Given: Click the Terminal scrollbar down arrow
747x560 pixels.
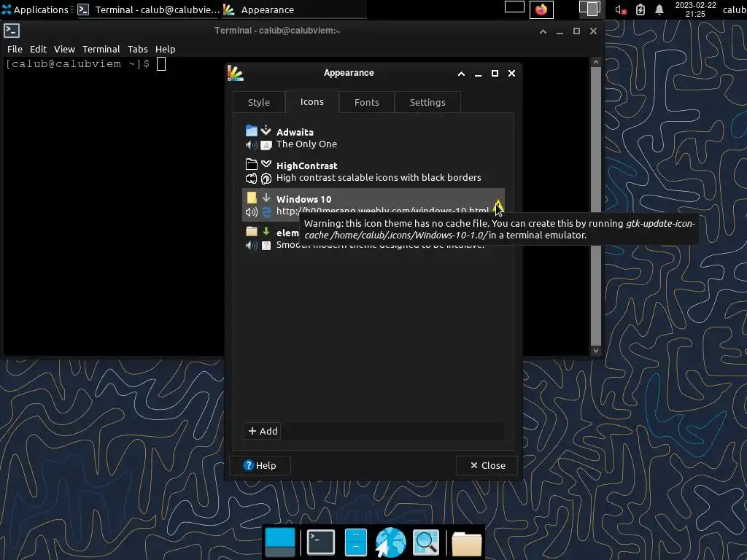Looking at the screenshot, I should point(595,351).
